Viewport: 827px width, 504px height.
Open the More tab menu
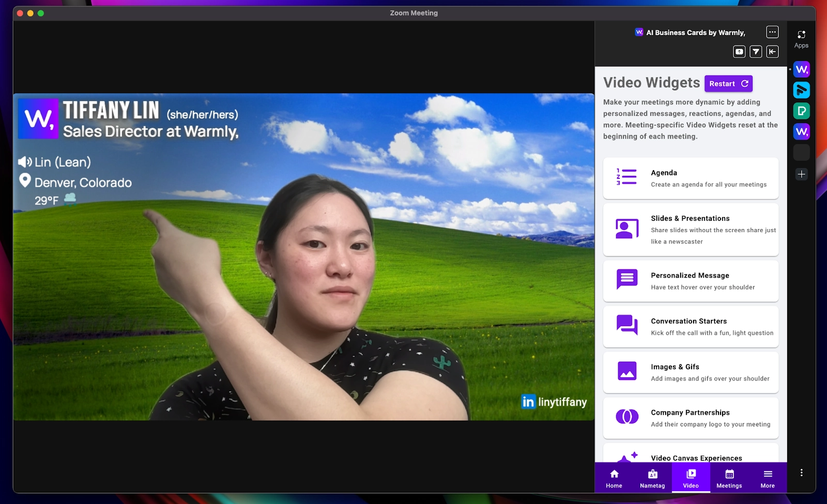coord(768,478)
